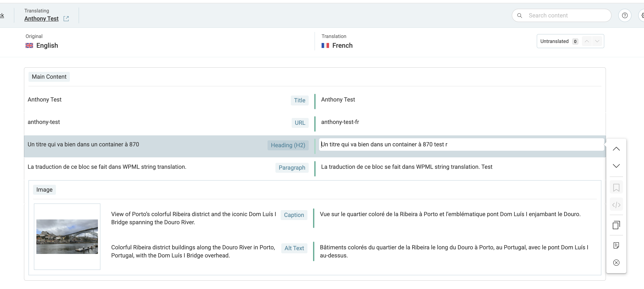
Task: Click the code markup icon
Action: (616, 205)
